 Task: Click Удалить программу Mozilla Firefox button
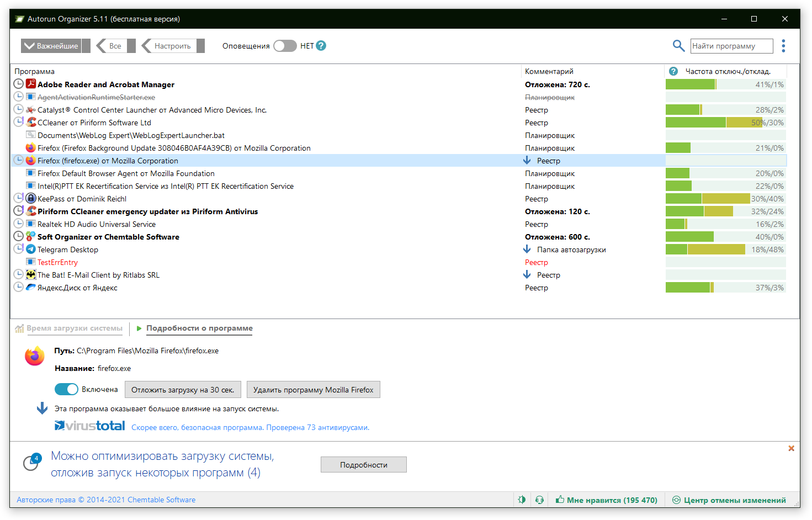click(313, 390)
